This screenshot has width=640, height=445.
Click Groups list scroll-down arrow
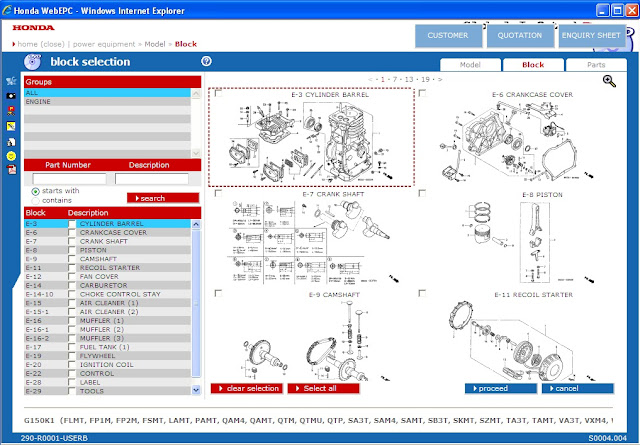point(196,153)
